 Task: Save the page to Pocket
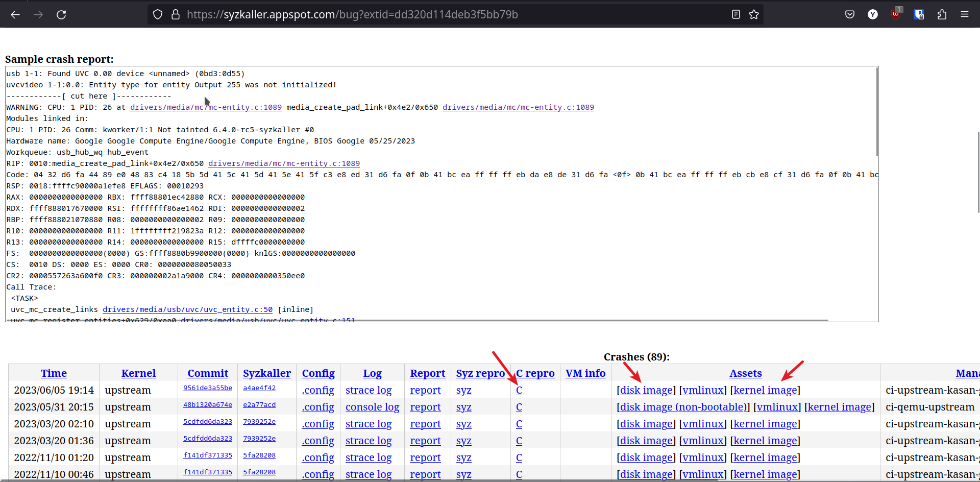coord(850,14)
